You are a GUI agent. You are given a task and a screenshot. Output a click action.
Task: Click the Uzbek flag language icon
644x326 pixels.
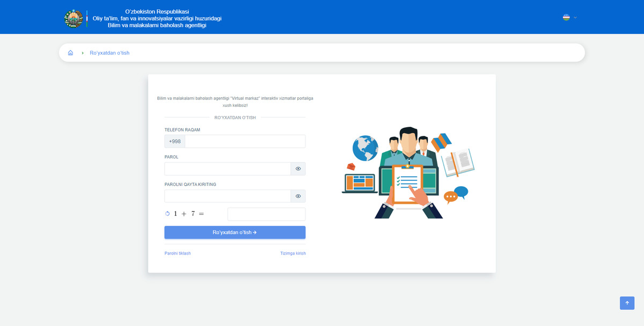point(566,17)
